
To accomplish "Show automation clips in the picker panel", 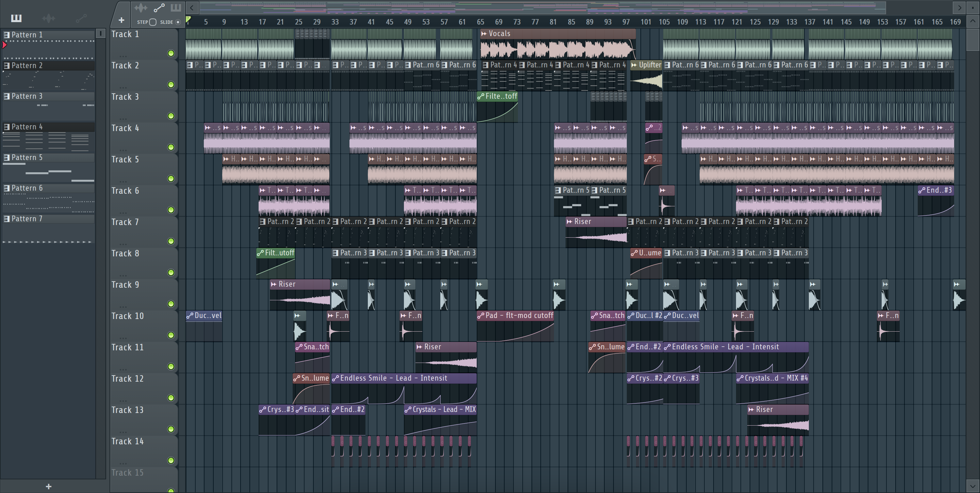I will (x=81, y=18).
